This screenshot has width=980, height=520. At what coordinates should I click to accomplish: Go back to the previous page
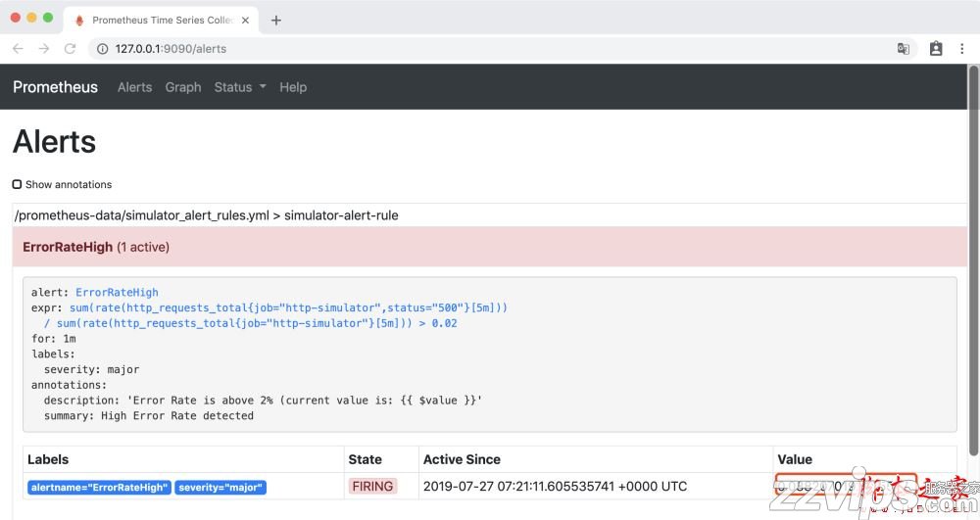click(18, 48)
